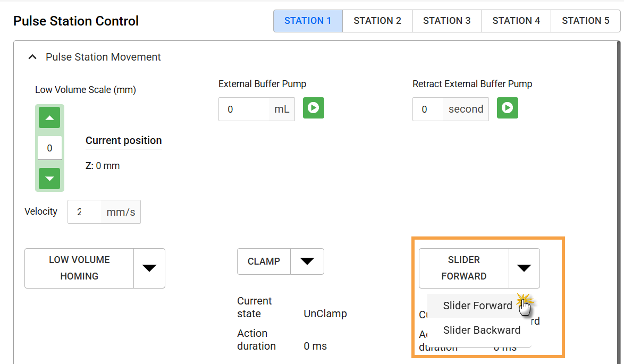Switch to the Station 2 tab
Image resolution: width=624 pixels, height=364 pixels.
point(377,21)
